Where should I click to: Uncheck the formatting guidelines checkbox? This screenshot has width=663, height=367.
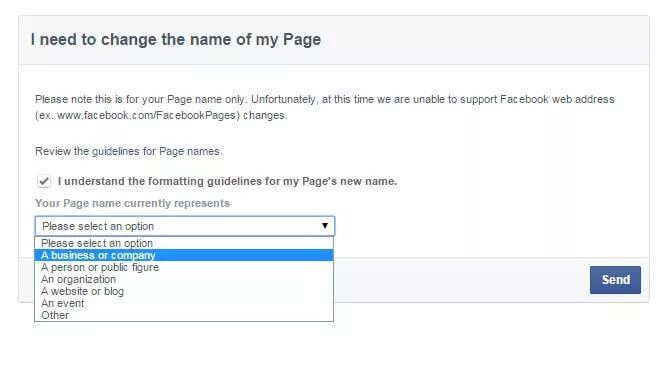coord(44,181)
